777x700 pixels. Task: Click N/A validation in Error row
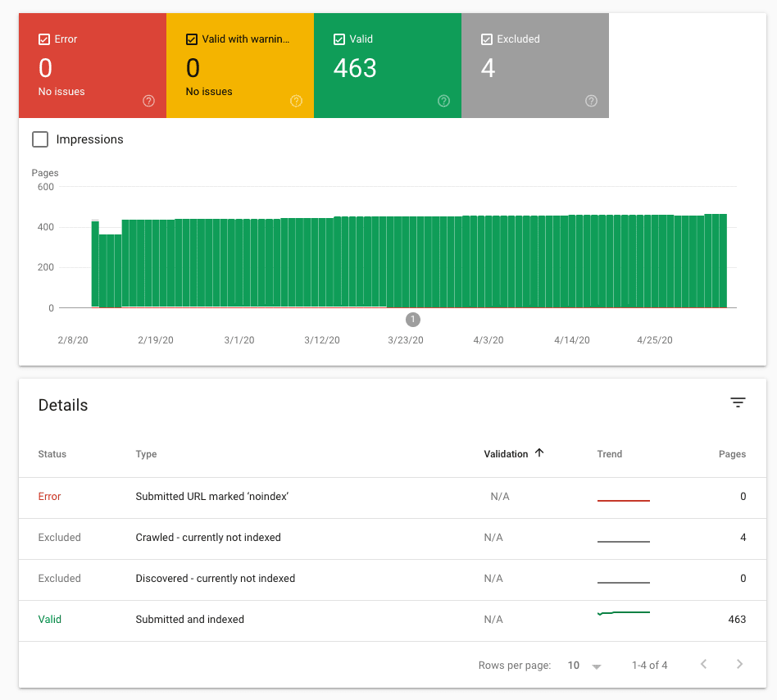(500, 497)
